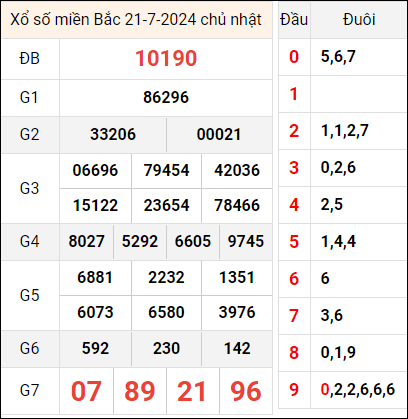408x419 pixels.
Task: Select G5 number 2232
Action: (166, 278)
